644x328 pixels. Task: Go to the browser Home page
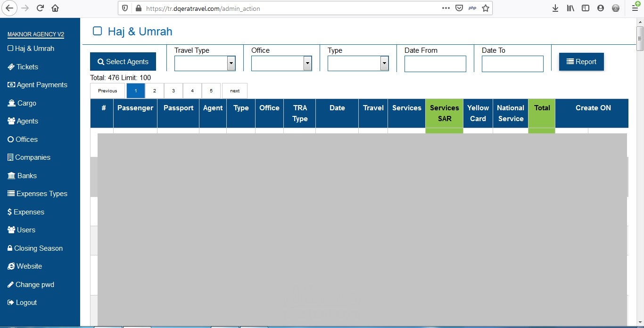click(x=55, y=8)
